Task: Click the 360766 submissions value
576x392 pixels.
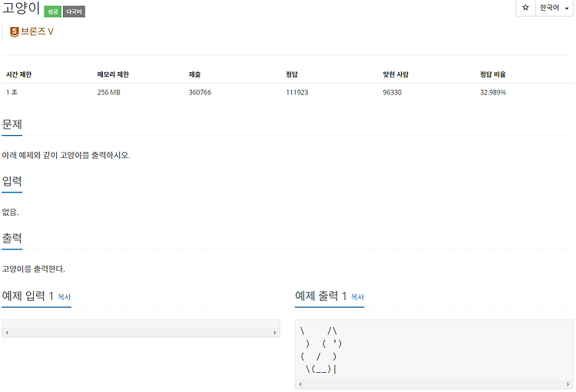Action: click(x=200, y=92)
